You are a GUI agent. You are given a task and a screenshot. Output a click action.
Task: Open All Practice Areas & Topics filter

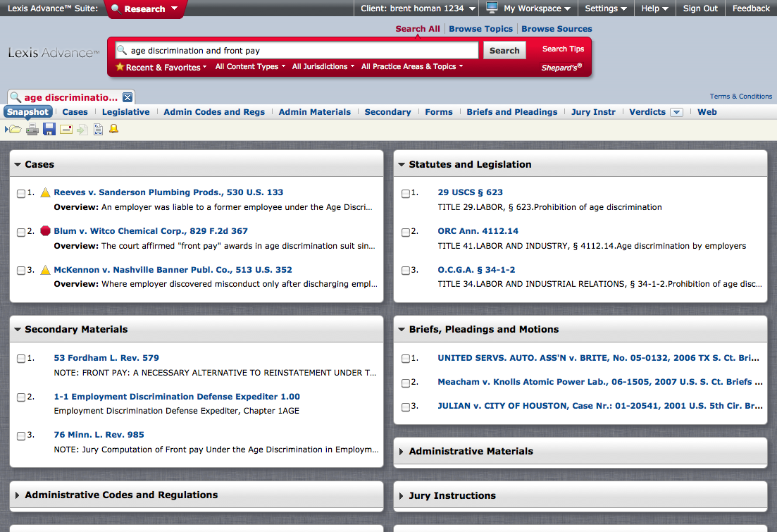[x=412, y=66]
